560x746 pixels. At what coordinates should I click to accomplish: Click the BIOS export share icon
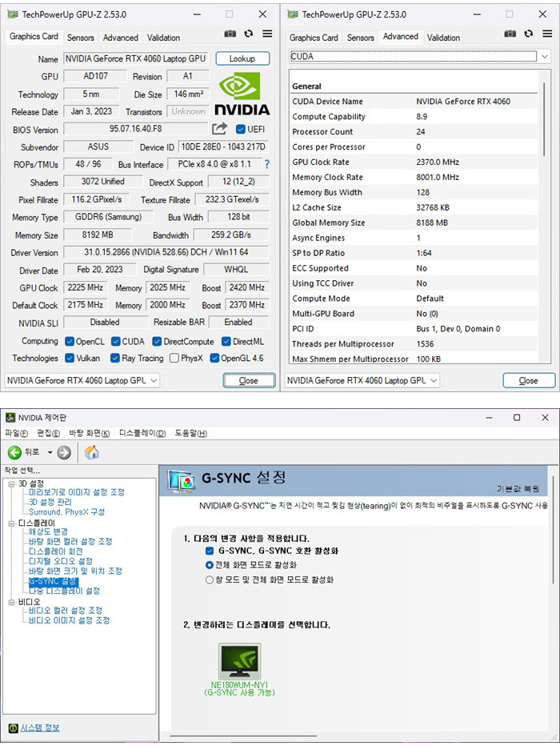pos(220,128)
